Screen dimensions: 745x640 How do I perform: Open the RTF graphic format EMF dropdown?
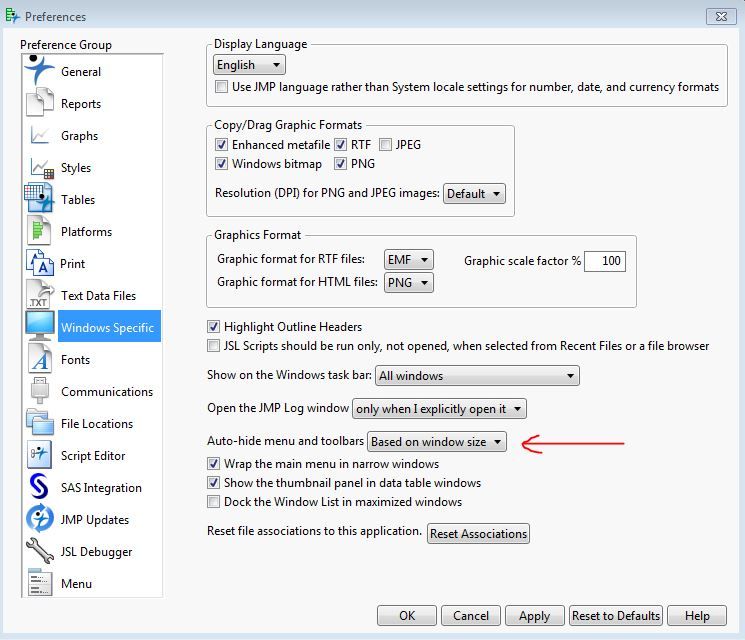click(x=409, y=259)
